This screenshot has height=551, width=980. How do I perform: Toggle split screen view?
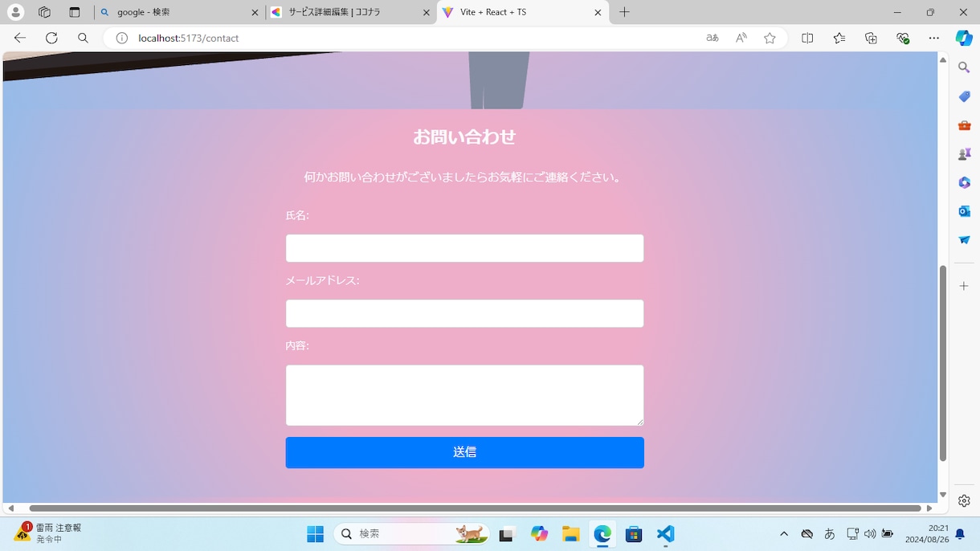point(807,38)
